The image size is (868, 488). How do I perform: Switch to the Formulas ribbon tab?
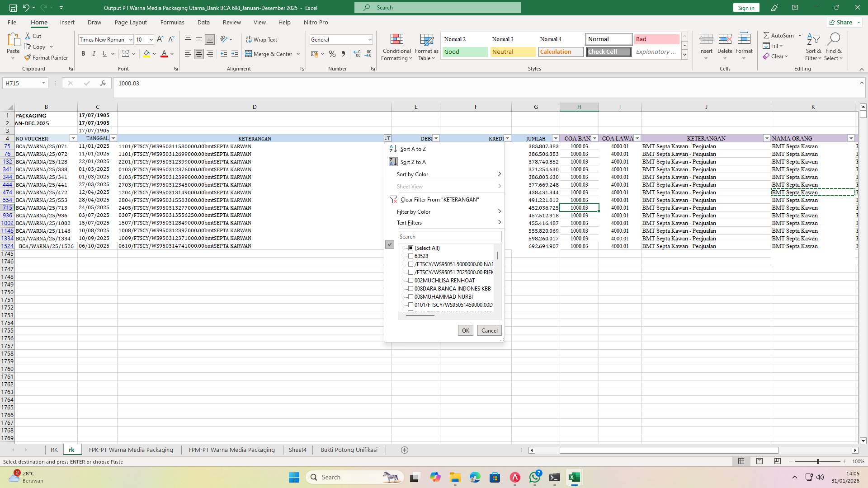(x=172, y=22)
